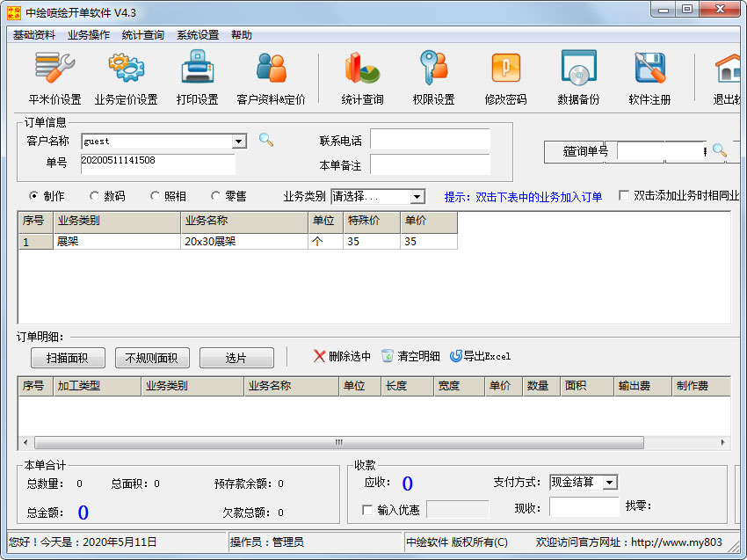Open 权限设置 key icon

click(x=433, y=67)
